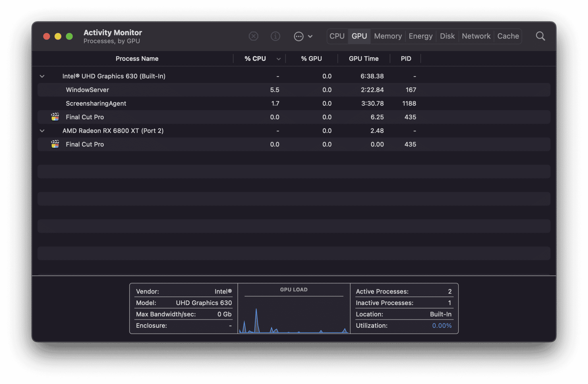Click the Utilization percentage link
The width and height of the screenshot is (588, 384).
(x=442, y=325)
